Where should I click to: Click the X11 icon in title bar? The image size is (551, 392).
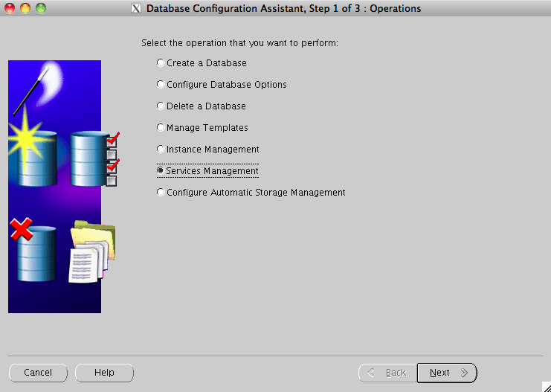point(135,9)
